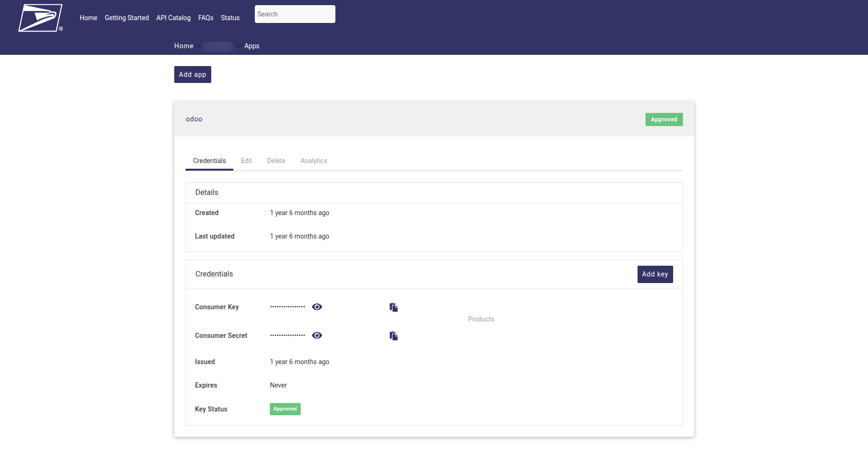This screenshot has height=463, width=868.
Task: Copy the Consumer Secret to clipboard
Action: 393,336
